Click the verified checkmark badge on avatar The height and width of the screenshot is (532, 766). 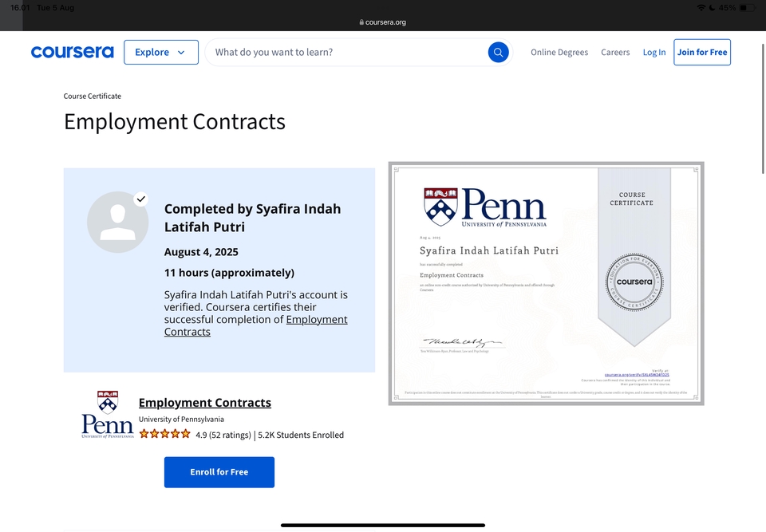click(x=141, y=199)
